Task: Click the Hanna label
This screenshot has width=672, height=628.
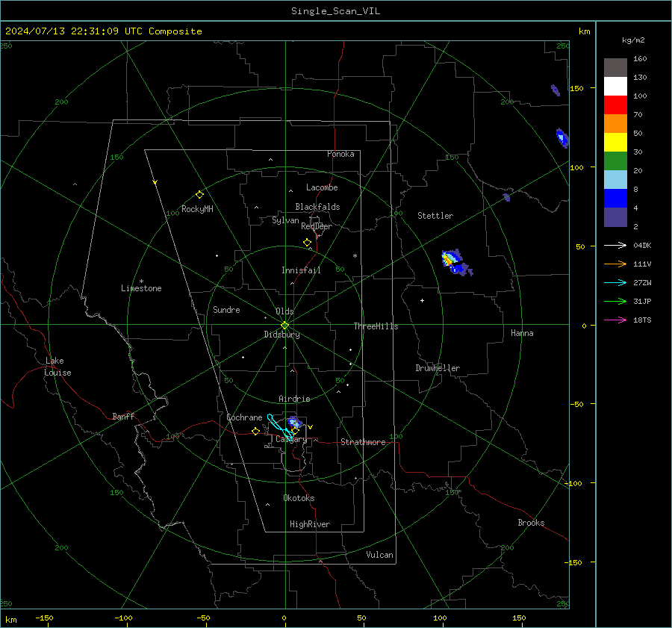Action: tap(522, 333)
